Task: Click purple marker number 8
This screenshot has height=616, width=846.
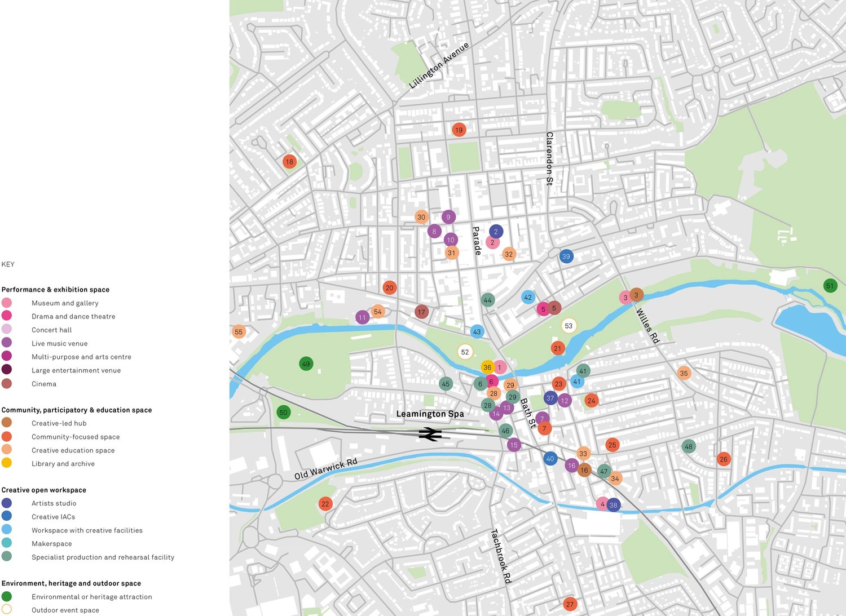Action: point(434,231)
